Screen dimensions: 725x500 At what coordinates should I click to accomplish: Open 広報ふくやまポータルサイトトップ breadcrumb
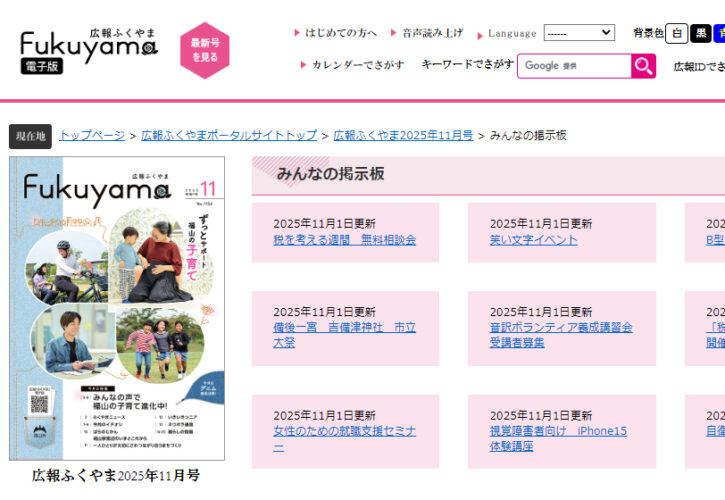pos(229,136)
